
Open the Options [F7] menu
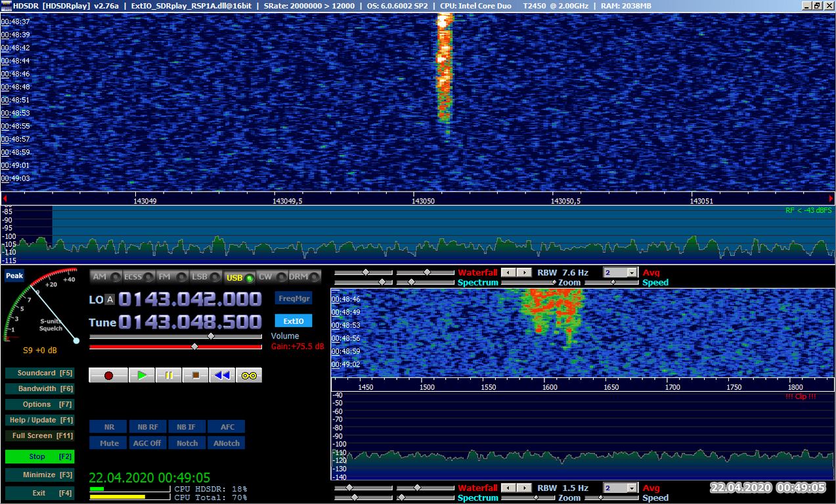coord(39,404)
